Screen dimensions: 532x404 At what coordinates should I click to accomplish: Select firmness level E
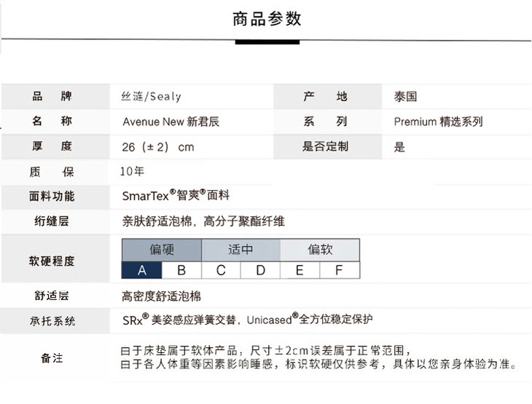pyautogui.click(x=300, y=270)
